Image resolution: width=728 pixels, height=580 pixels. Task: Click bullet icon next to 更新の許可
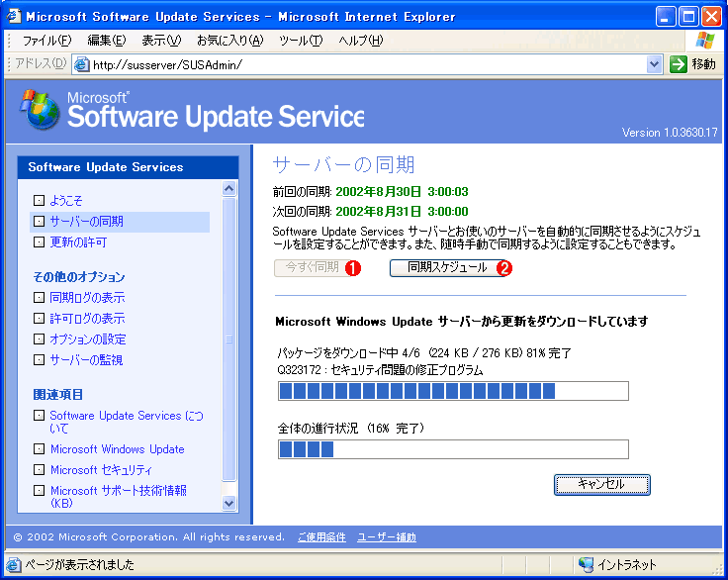click(39, 242)
